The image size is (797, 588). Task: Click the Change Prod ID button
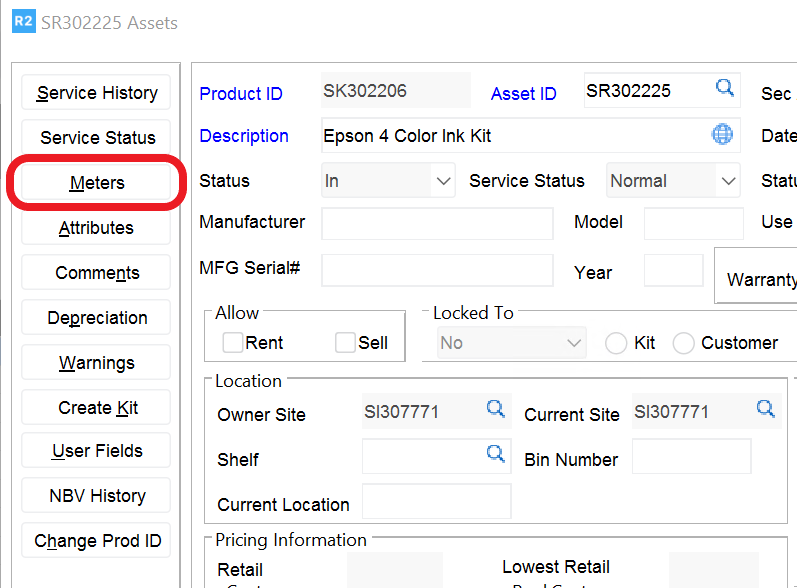point(97,541)
